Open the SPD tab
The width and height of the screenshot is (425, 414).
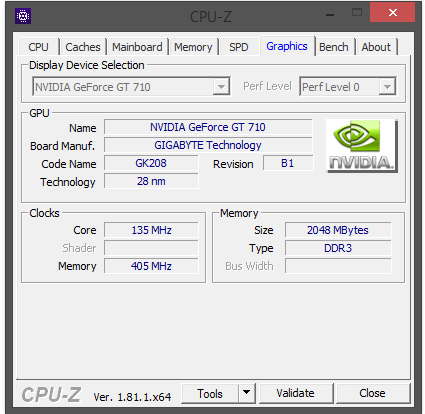pos(239,47)
